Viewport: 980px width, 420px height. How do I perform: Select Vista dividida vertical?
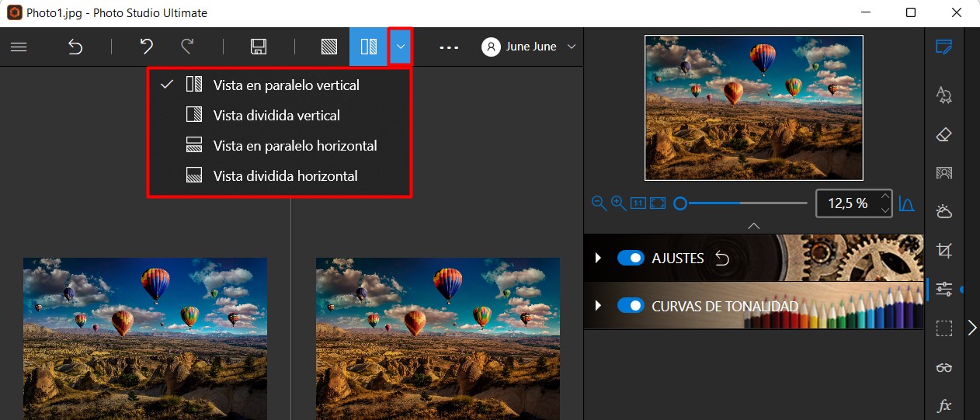(x=278, y=115)
